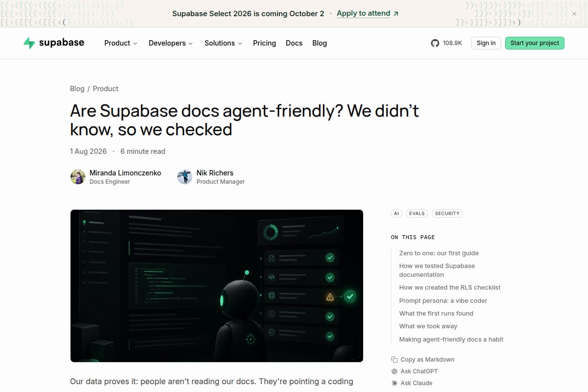
Task: Jump to Prompt persona: a vibe coder
Action: (x=443, y=301)
